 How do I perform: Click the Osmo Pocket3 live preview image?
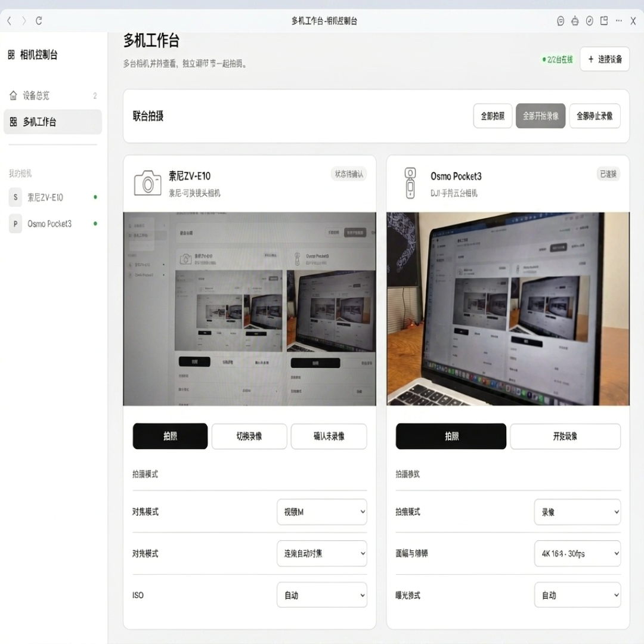508,309
